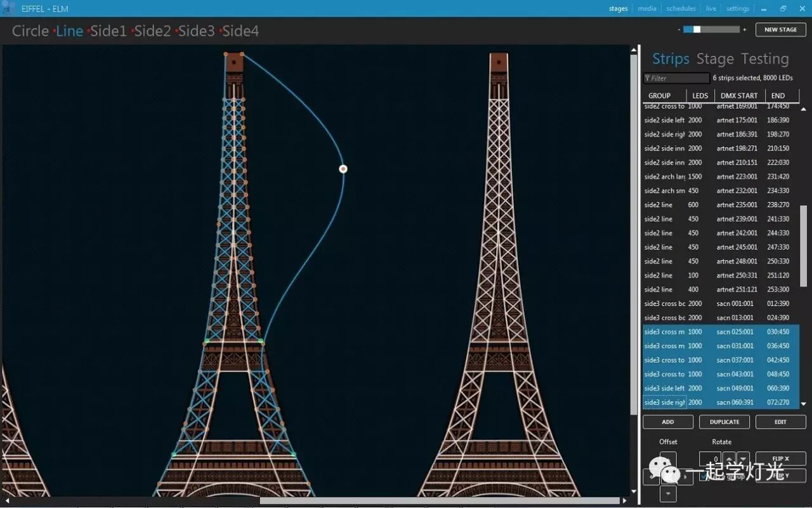Image resolution: width=812 pixels, height=508 pixels.
Task: Click the FLIP X button
Action: (x=781, y=458)
